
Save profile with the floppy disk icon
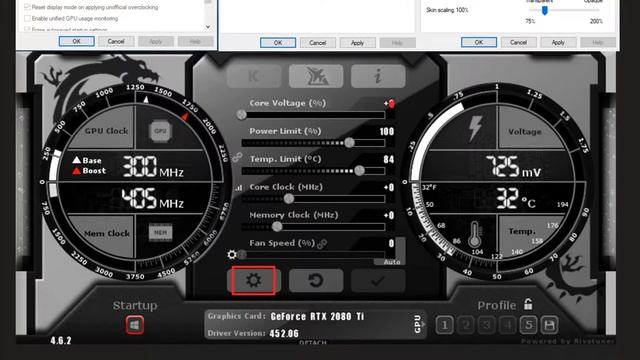coord(549,325)
